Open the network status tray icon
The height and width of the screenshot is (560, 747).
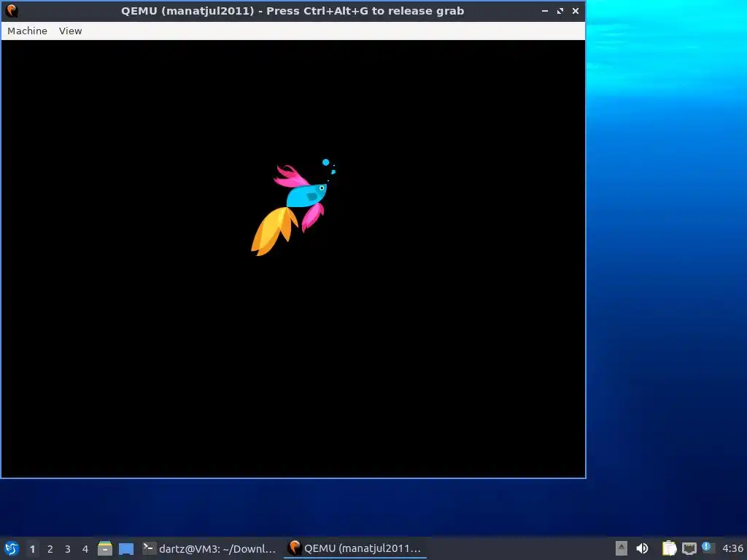tap(689, 548)
